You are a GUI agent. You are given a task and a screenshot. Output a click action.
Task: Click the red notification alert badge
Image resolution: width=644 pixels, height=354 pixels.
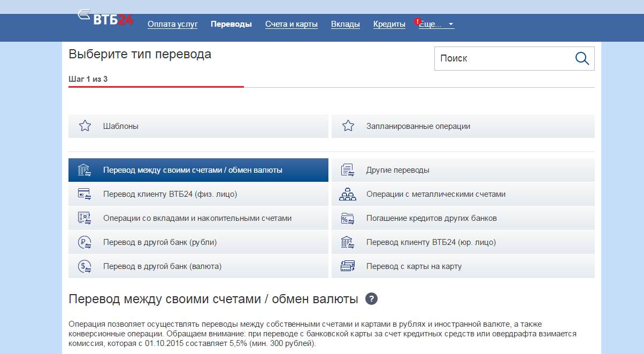point(418,22)
